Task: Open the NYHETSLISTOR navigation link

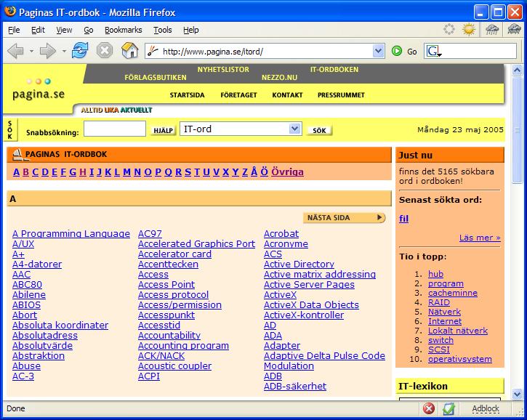Action: coord(223,70)
